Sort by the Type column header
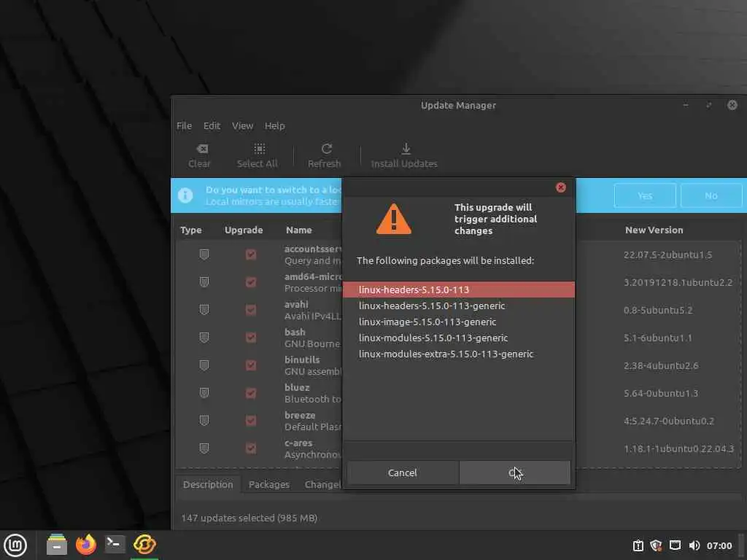This screenshot has height=560, width=747. (191, 230)
